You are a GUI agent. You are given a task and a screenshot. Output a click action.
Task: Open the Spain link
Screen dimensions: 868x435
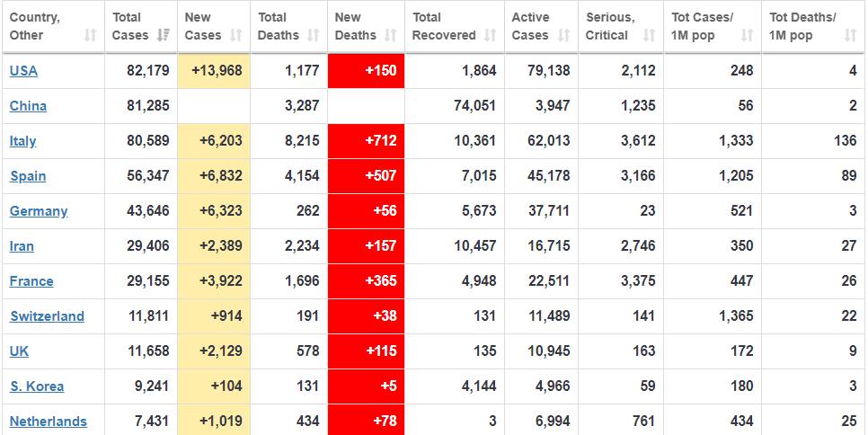click(27, 176)
